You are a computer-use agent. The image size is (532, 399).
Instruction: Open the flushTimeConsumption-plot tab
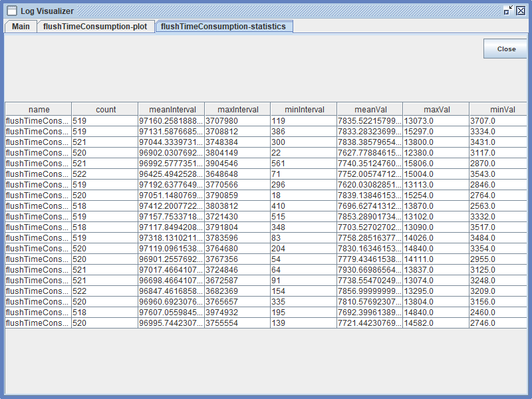(x=95, y=27)
